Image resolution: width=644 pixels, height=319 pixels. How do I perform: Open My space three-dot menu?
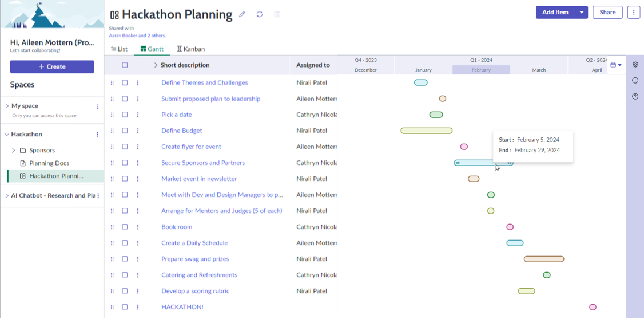[98, 107]
